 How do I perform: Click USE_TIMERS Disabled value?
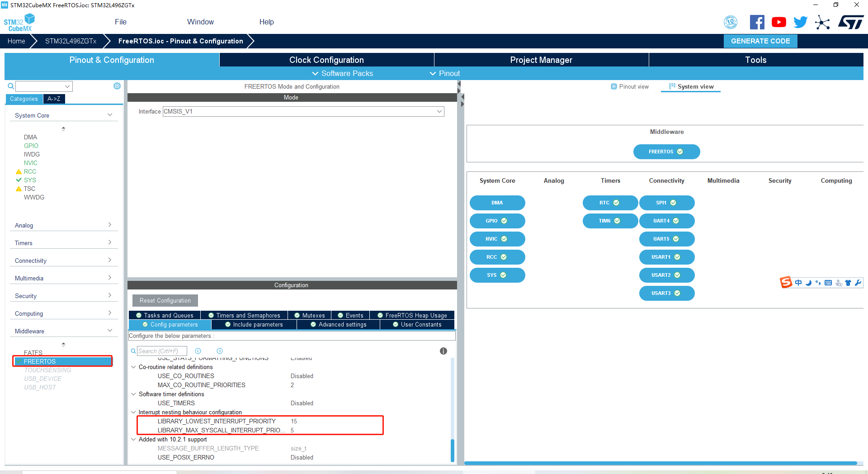tap(302, 403)
